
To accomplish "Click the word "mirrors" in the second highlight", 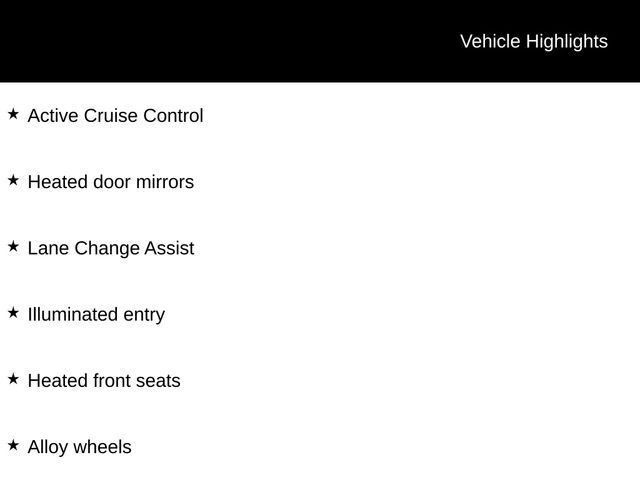I will point(165,182).
